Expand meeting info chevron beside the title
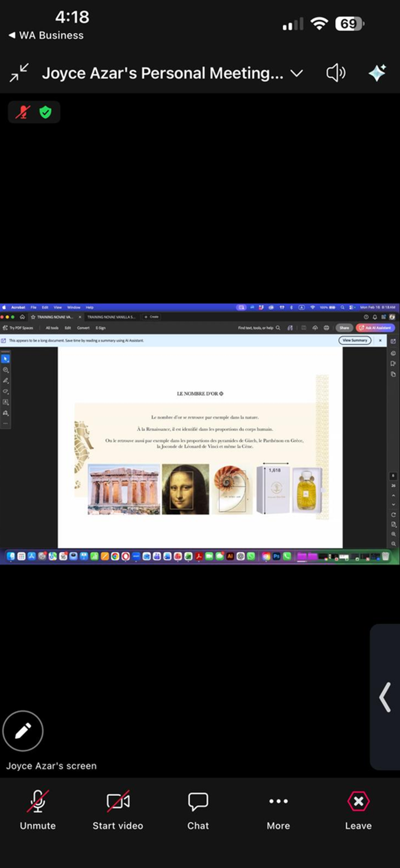Screen dimensions: 400x868 (297, 73)
